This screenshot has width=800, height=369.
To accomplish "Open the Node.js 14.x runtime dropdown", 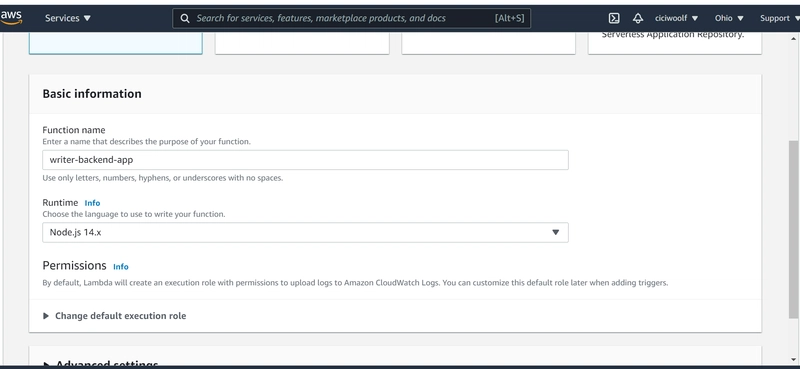I will pyautogui.click(x=305, y=232).
